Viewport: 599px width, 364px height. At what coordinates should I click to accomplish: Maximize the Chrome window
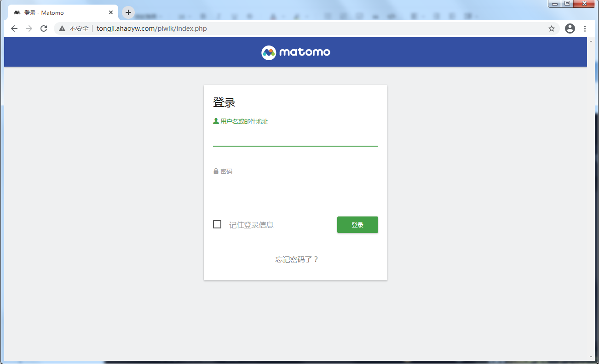[x=567, y=4]
